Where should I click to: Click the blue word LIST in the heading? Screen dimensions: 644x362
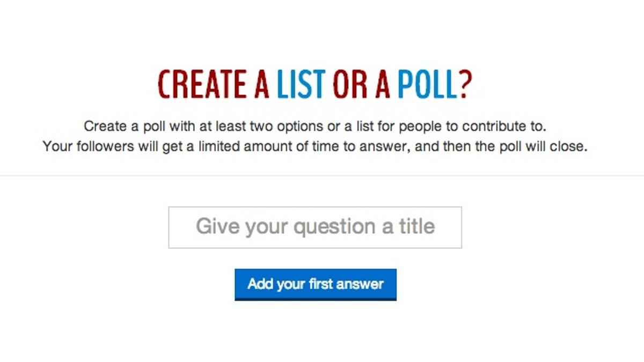point(301,84)
